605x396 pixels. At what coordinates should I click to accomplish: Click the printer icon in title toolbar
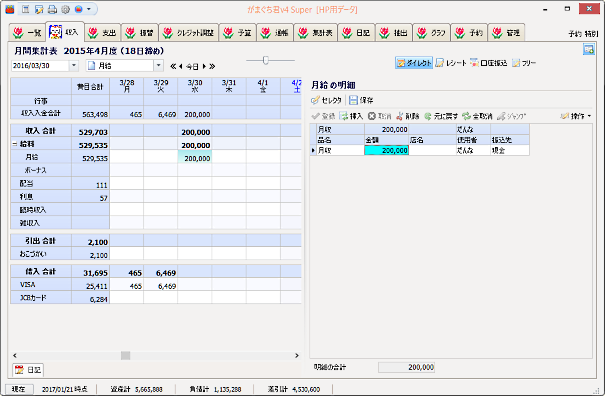(x=52, y=9)
